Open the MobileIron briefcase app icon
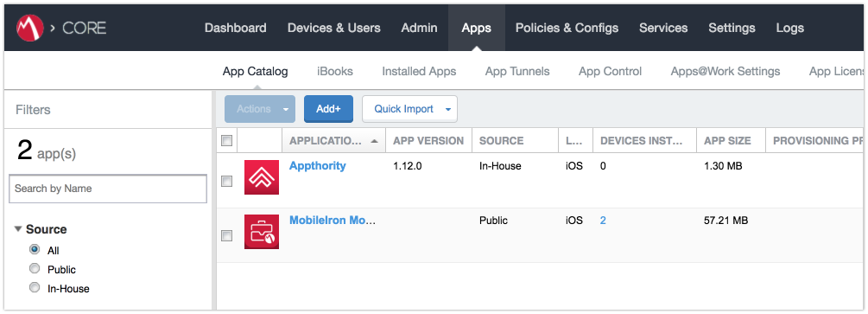The height and width of the screenshot is (314, 868). (262, 231)
